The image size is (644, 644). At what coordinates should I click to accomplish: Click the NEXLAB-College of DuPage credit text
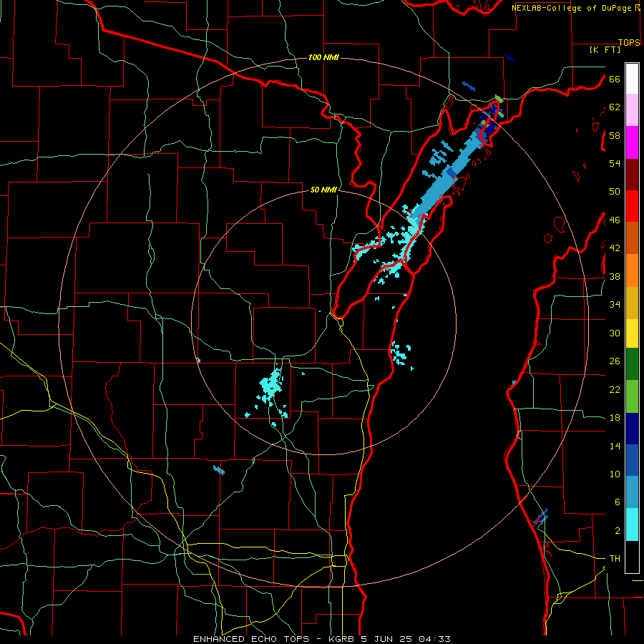coord(573,8)
